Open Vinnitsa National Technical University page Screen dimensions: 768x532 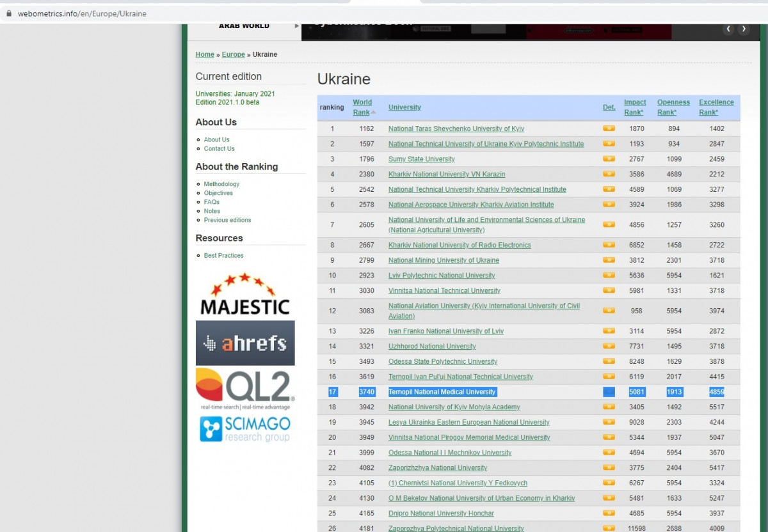444,291
